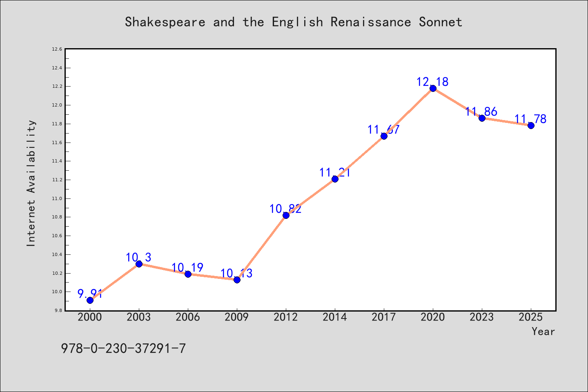The height and width of the screenshot is (392, 588).
Task: Select the y-axis tick label 11.0
Action: [x=57, y=198]
